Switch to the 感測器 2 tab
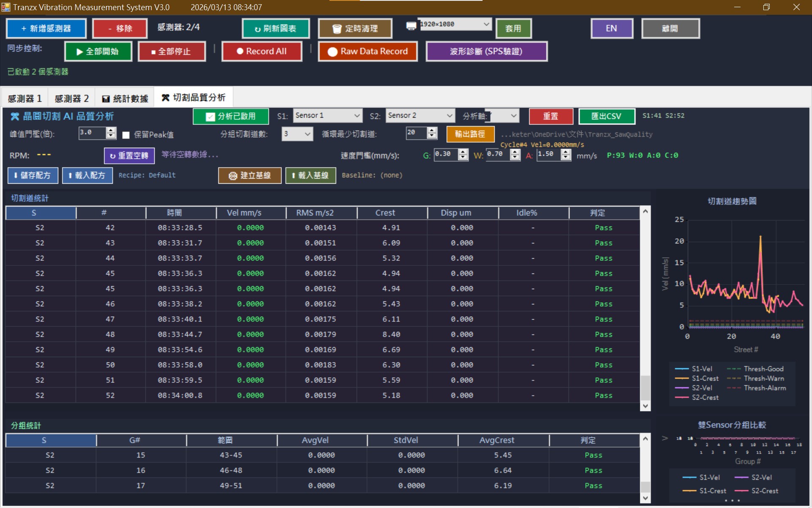Image resolution: width=812 pixels, height=508 pixels. click(x=71, y=99)
